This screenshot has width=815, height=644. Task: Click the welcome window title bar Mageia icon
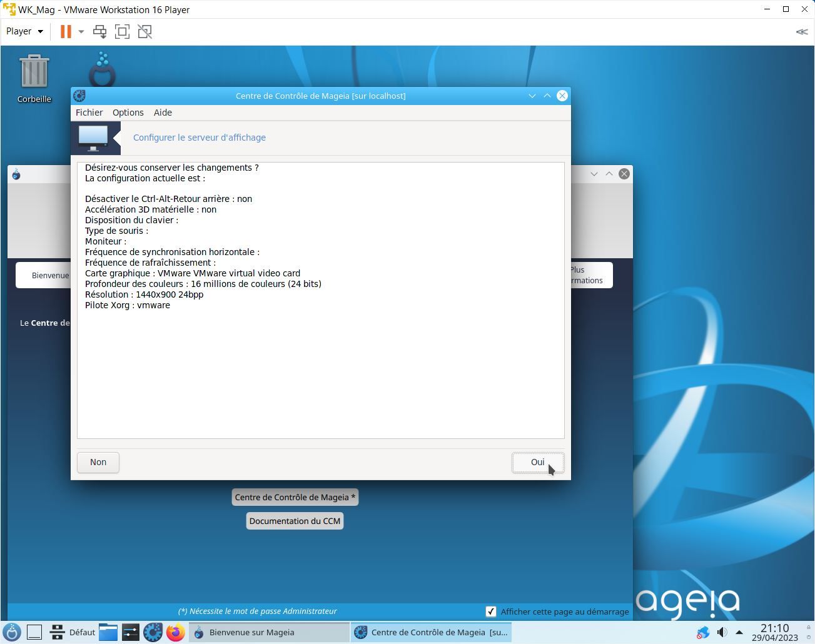(16, 174)
